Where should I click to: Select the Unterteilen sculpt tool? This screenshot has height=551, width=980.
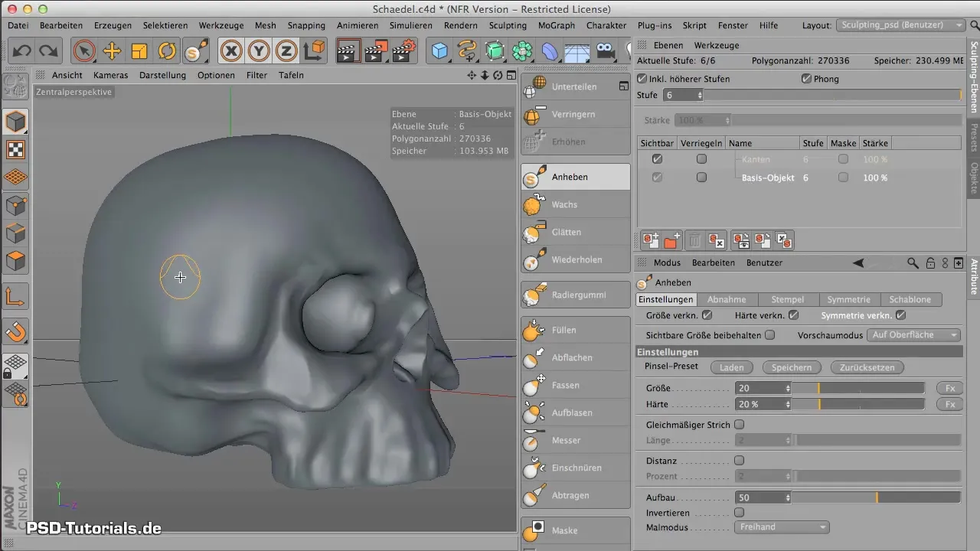pyautogui.click(x=576, y=86)
